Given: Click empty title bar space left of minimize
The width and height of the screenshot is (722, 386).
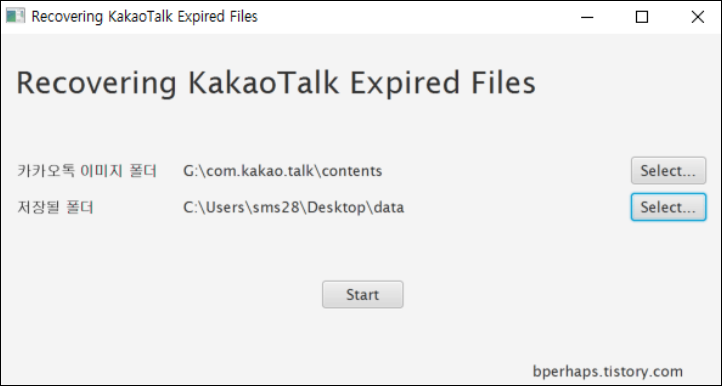Looking at the screenshot, I should (x=414, y=17).
